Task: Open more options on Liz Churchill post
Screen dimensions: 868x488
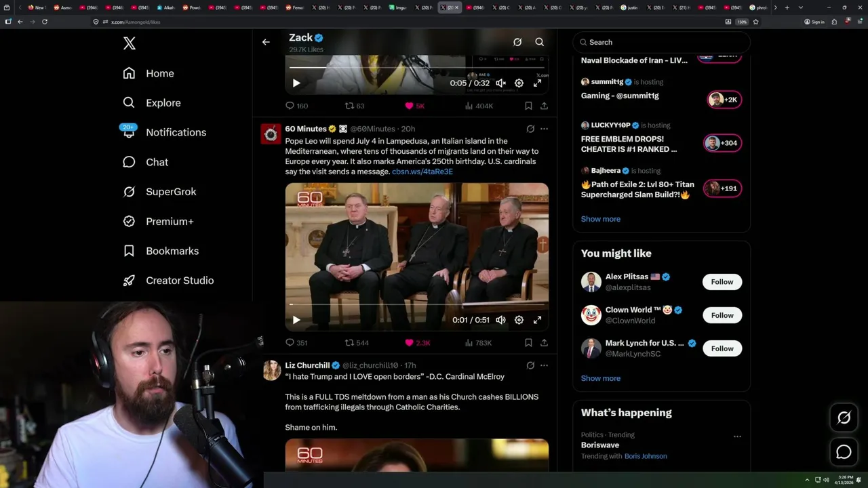Action: pyautogui.click(x=544, y=365)
